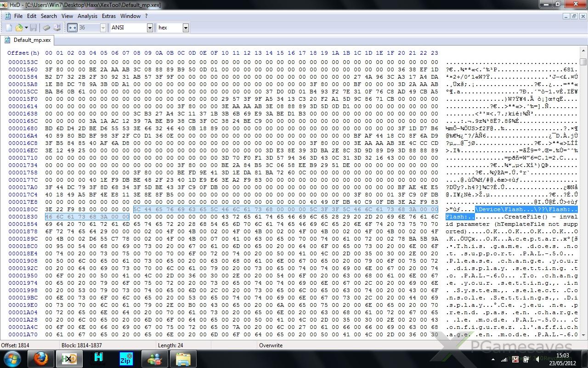
Task: Launch Firefox from the taskbar
Action: (x=41, y=358)
